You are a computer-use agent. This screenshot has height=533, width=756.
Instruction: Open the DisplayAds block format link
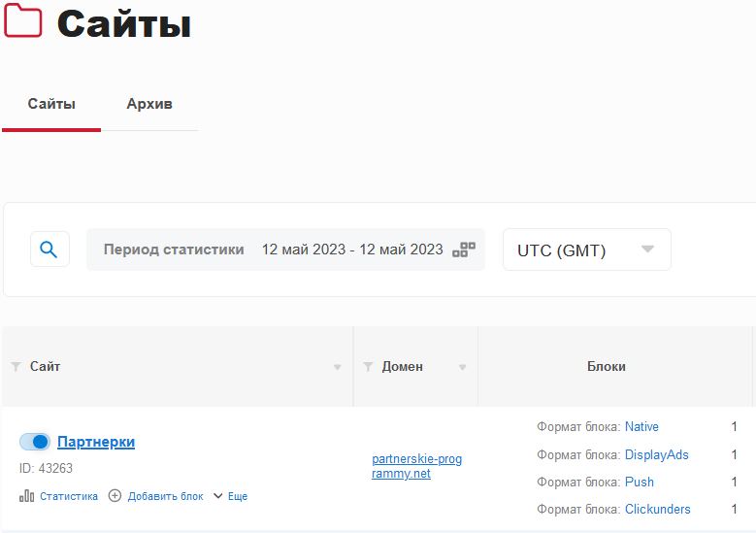pyautogui.click(x=656, y=454)
